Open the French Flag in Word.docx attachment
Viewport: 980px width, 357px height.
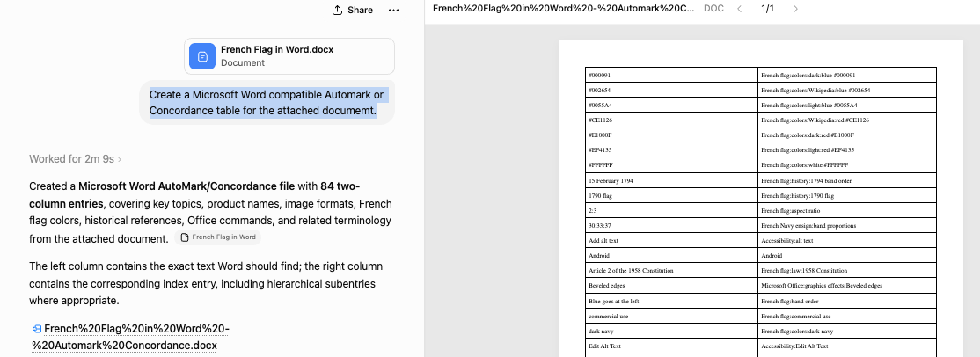pos(289,55)
